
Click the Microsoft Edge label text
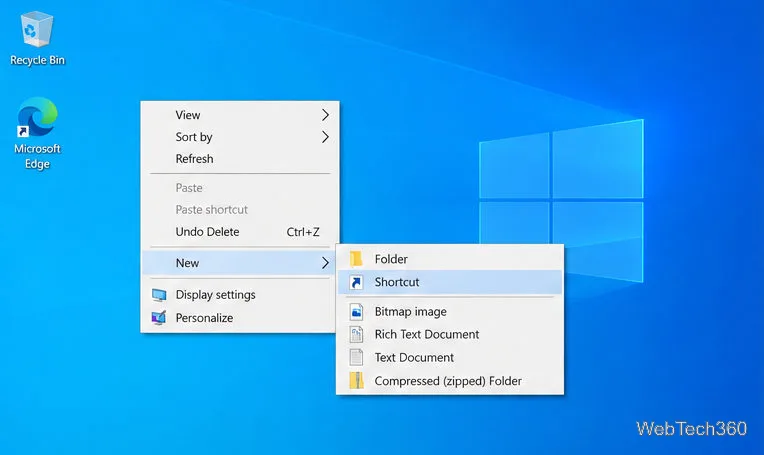(37, 156)
